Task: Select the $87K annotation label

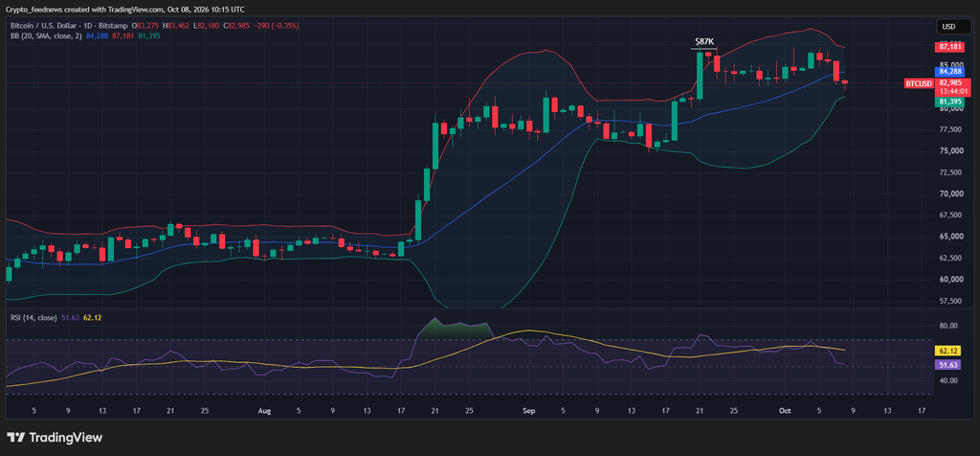Action: tap(704, 41)
